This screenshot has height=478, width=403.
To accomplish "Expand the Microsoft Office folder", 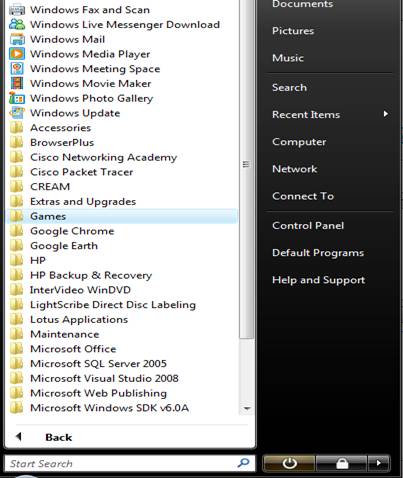I will pyautogui.click(x=122, y=349).
